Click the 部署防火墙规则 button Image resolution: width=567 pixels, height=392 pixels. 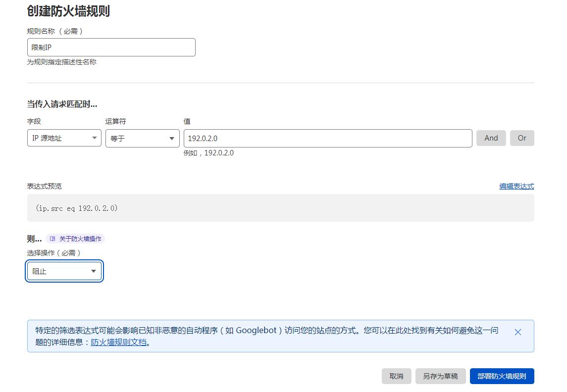tap(502, 376)
